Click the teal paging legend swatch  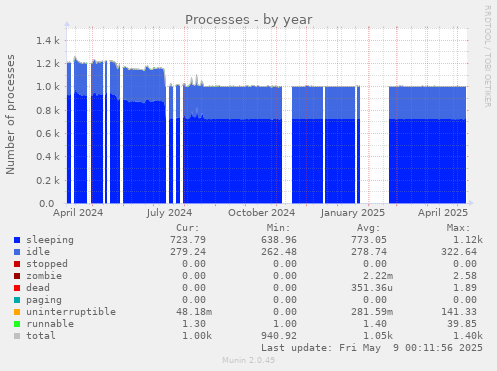(17, 300)
